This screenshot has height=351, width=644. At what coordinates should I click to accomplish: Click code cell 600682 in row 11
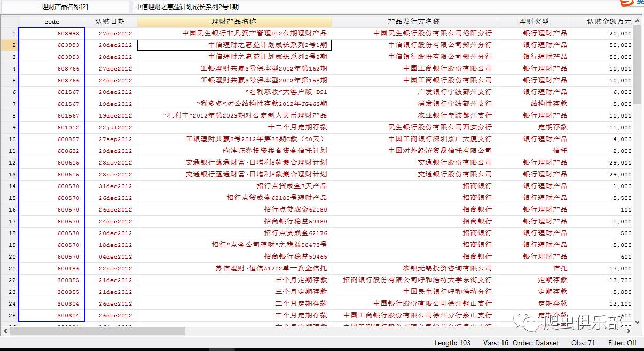click(52, 151)
